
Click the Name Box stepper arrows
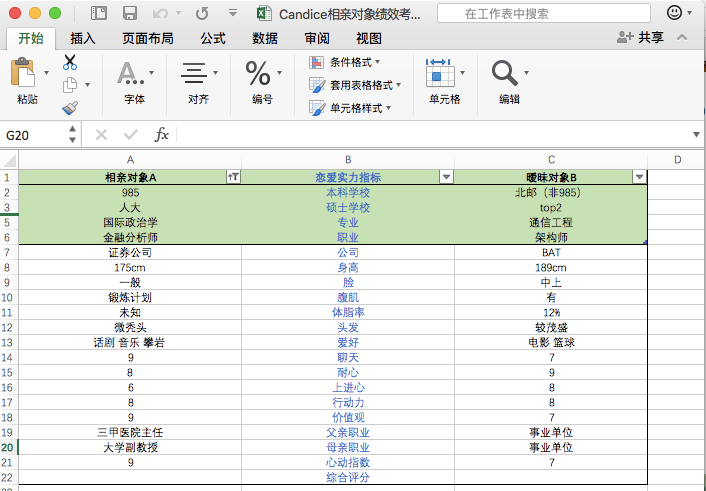(x=72, y=135)
